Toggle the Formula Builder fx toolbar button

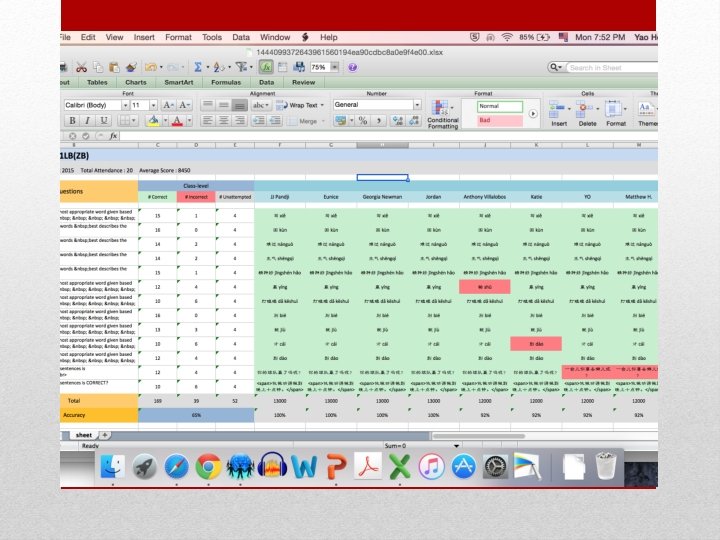(266, 68)
